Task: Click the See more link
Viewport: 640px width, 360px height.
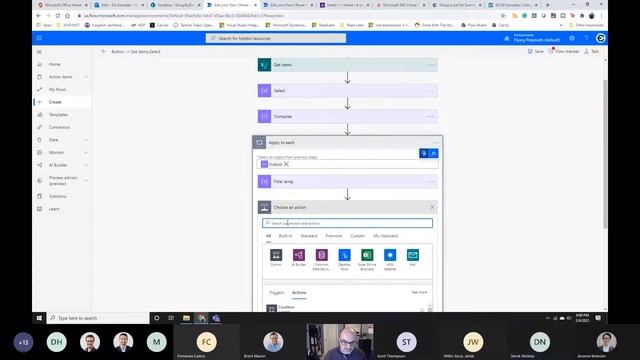Action: coord(419,292)
